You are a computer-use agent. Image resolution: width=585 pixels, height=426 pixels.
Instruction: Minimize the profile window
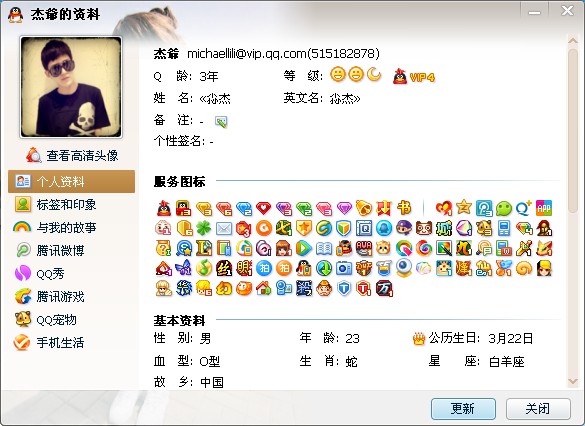tap(534, 12)
